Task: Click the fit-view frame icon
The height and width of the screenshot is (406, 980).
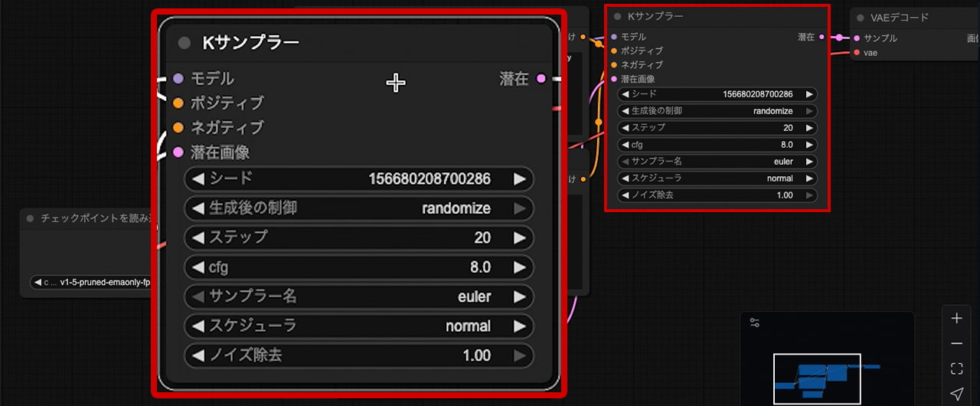Action: (x=956, y=368)
